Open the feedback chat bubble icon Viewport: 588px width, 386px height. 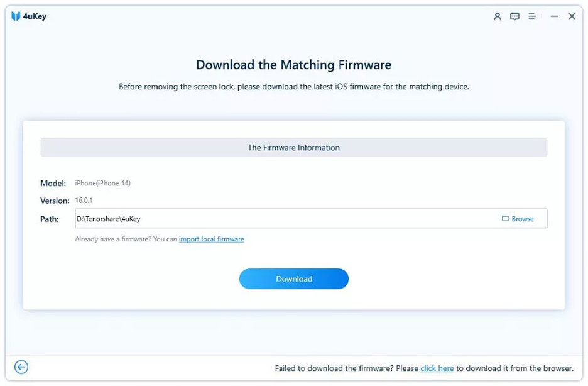[x=515, y=16]
